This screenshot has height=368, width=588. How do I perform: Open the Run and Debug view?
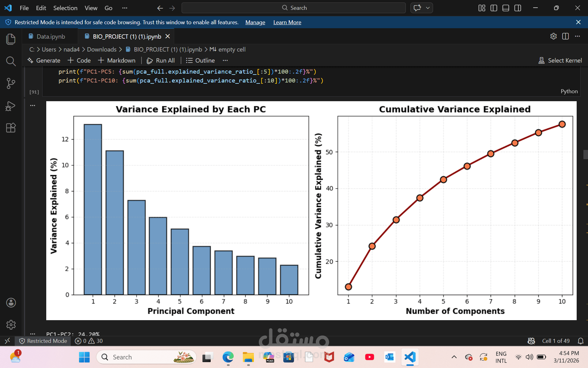(x=11, y=106)
